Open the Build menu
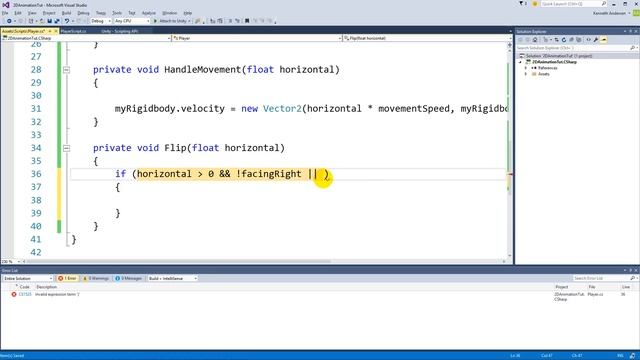The width and height of the screenshot is (640, 360). pyautogui.click(x=66, y=13)
